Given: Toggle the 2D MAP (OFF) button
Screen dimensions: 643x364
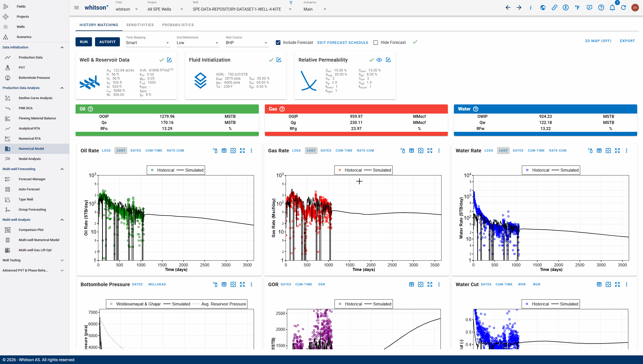Looking at the screenshot, I should point(598,41).
